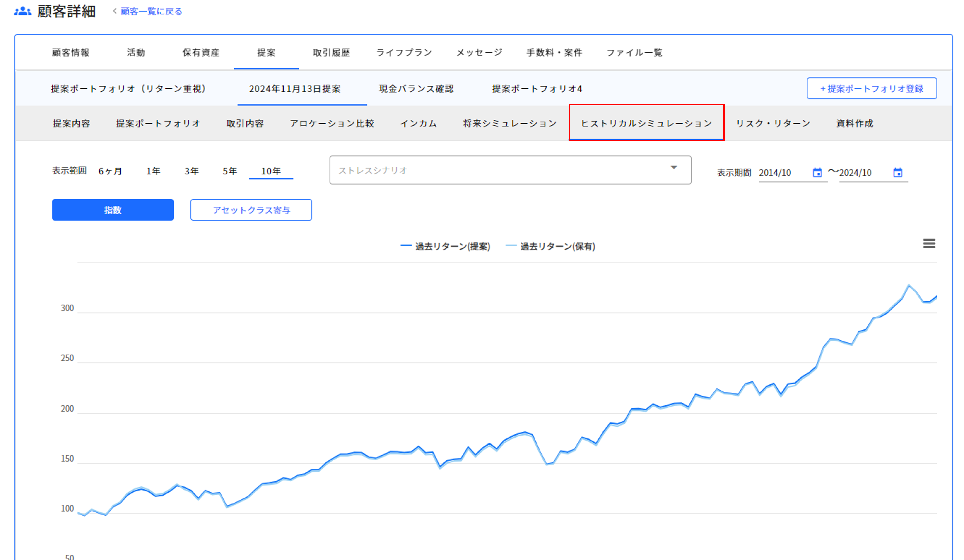
Task: Click +提案ポートフォリオ登録 button
Action: (x=871, y=89)
